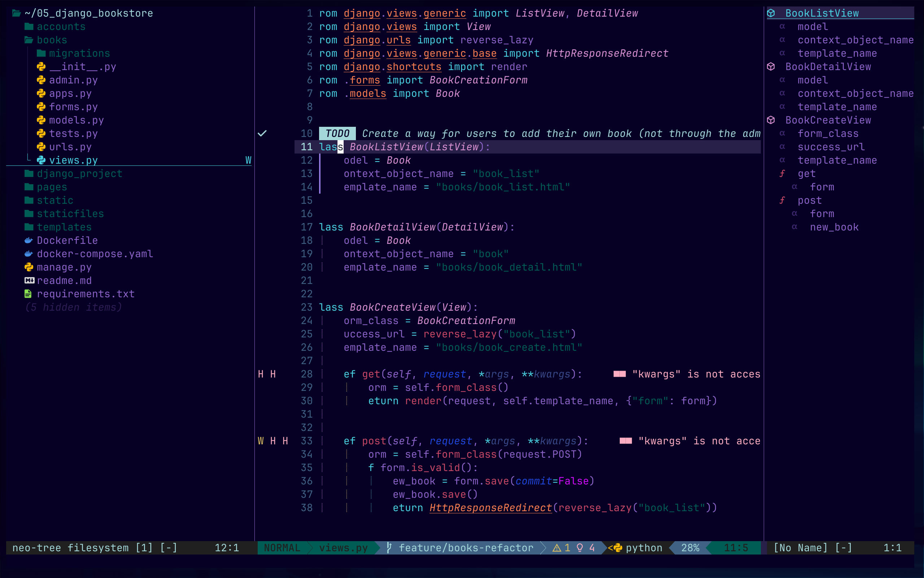
Task: Click the Docker icon beside docker-compose.yaml
Action: tap(29, 254)
